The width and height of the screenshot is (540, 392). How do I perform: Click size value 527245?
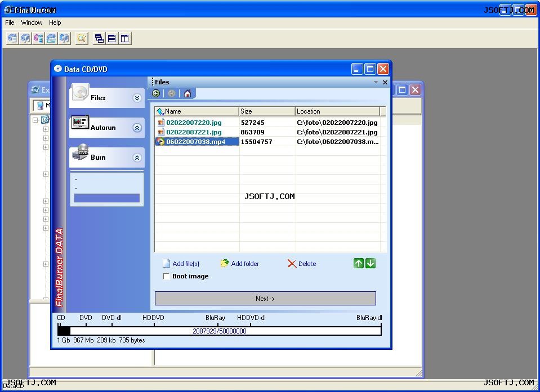252,123
